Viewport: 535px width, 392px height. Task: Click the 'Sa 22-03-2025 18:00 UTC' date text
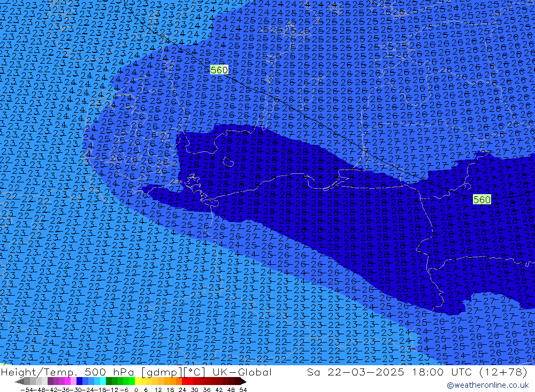[390, 372]
